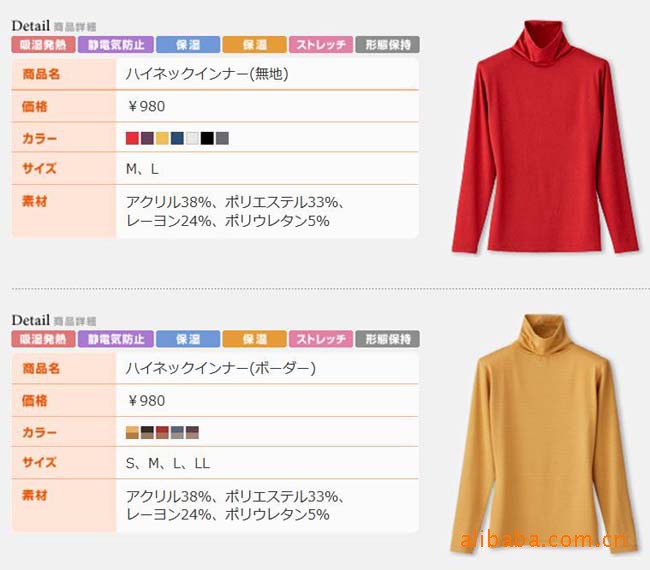Select the white color swatch in first product

click(x=192, y=138)
